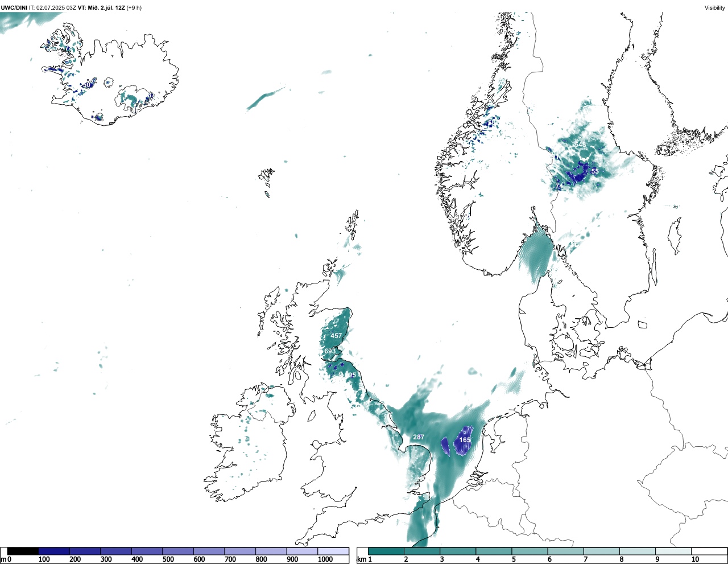Click the 700–800 m legend swatch
Screen dimensions: 728x564
240,551
